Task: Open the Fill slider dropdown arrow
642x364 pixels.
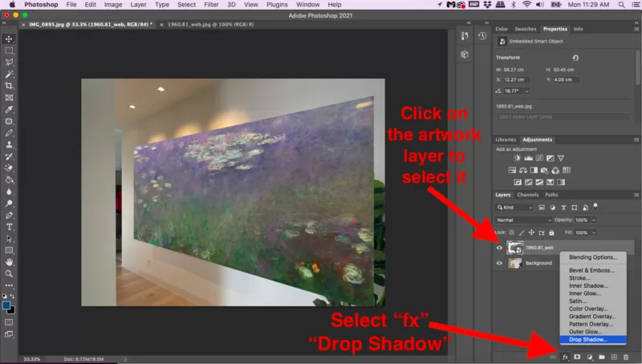Action: click(594, 233)
